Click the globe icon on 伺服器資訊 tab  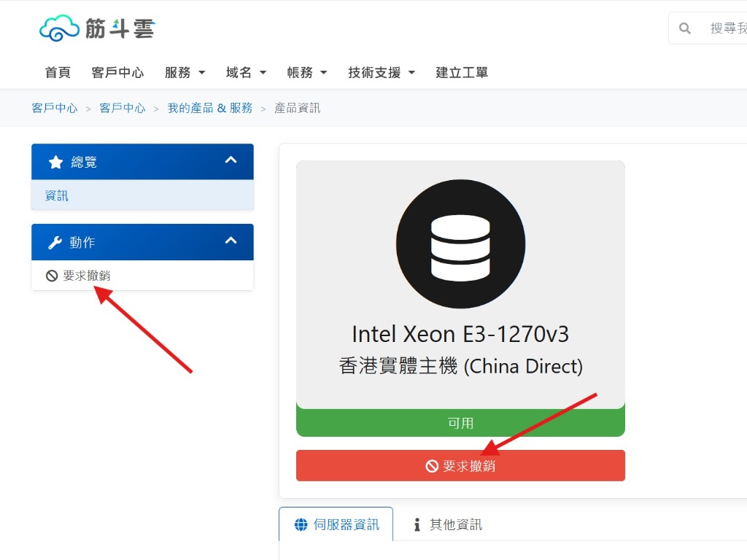pos(301,524)
